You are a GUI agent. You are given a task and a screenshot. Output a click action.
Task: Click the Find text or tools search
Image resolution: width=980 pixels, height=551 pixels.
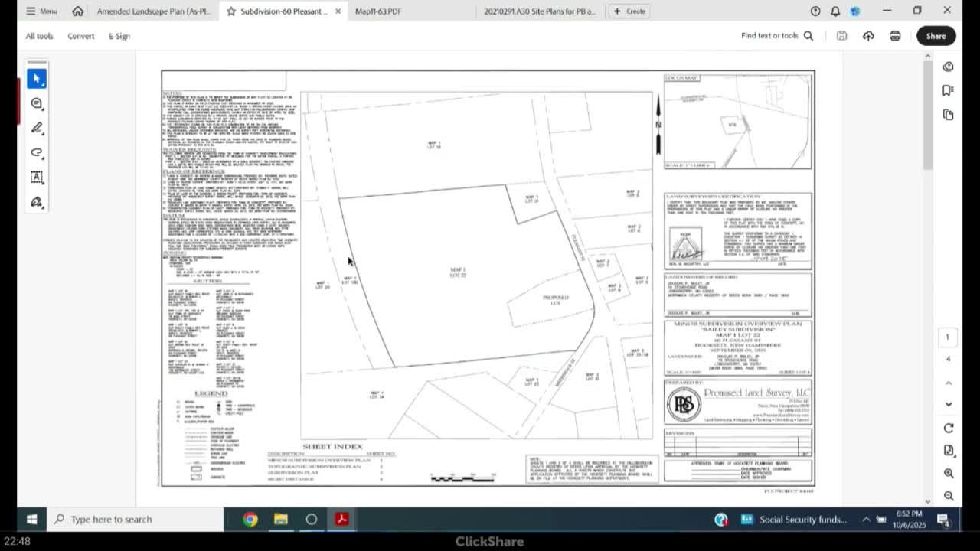tap(777, 36)
